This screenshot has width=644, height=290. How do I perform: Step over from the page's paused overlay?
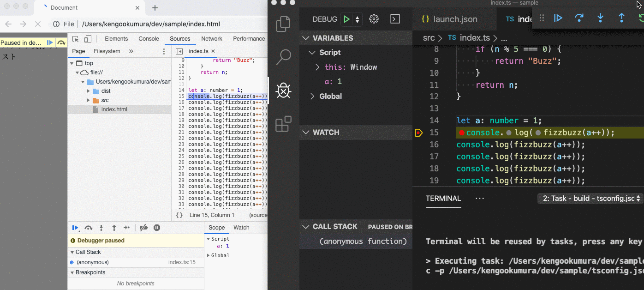(x=60, y=42)
